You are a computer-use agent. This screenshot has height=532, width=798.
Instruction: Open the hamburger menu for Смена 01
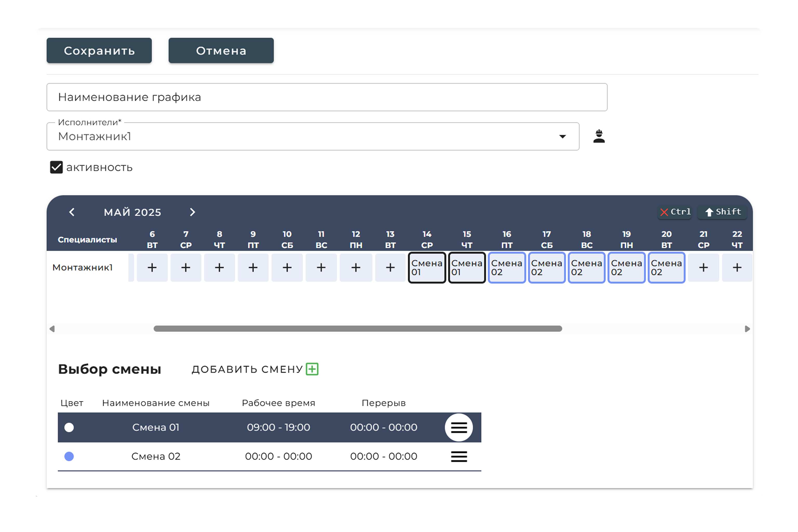click(x=458, y=427)
